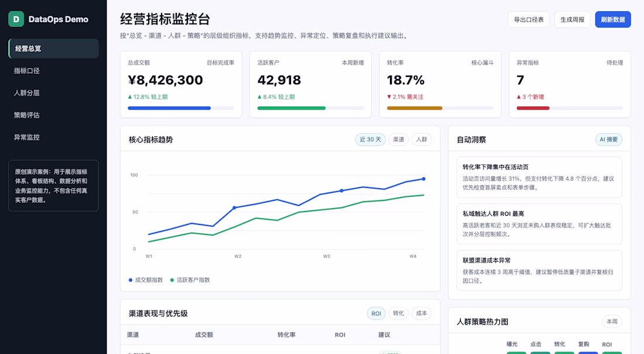Click the 本周新增 label
This screenshot has width=644, height=354.
(x=353, y=63)
